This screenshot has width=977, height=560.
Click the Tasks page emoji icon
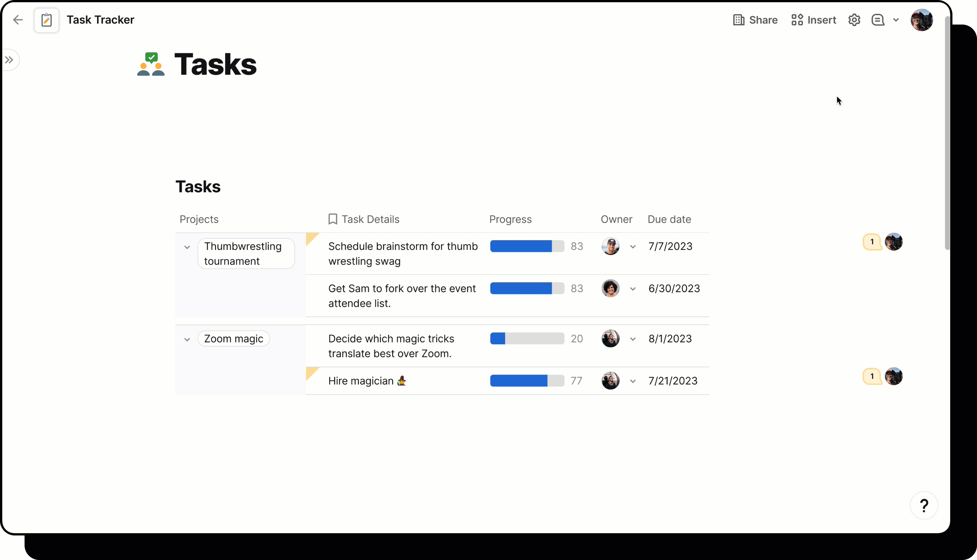tap(151, 64)
